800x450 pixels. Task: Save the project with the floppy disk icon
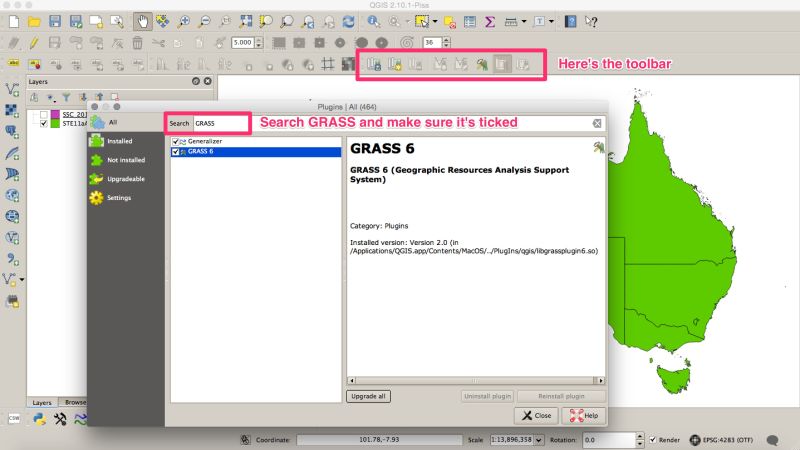[55, 21]
